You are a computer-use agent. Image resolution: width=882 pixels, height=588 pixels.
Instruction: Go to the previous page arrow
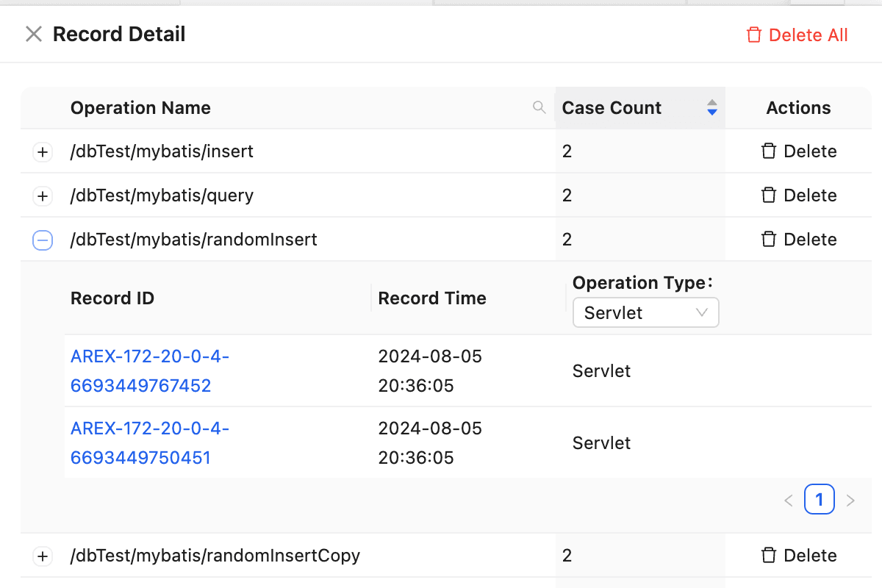(x=788, y=501)
